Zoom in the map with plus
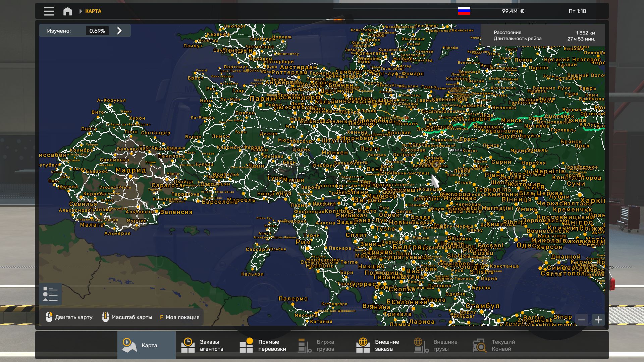This screenshot has height=362, width=644. pyautogui.click(x=598, y=320)
